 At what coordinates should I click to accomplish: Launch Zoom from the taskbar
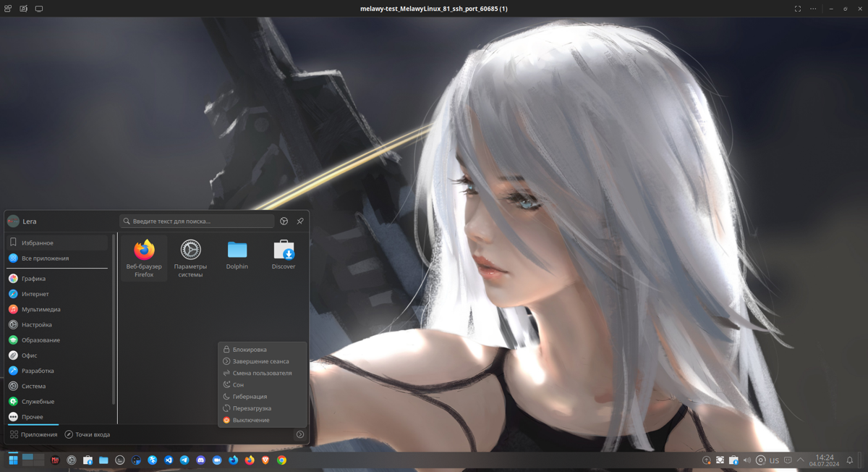pyautogui.click(x=217, y=460)
